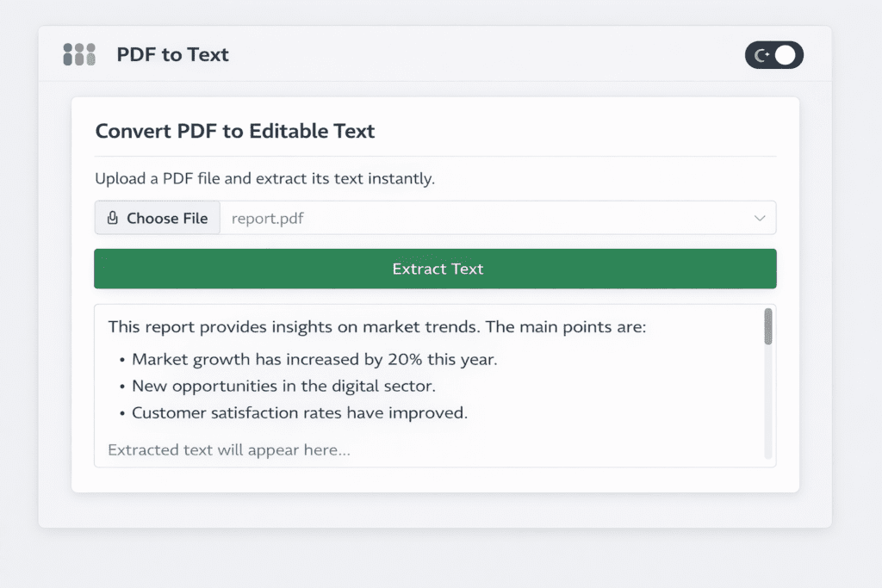Click the app grid icon beside the title
882x588 pixels.
tap(78, 54)
